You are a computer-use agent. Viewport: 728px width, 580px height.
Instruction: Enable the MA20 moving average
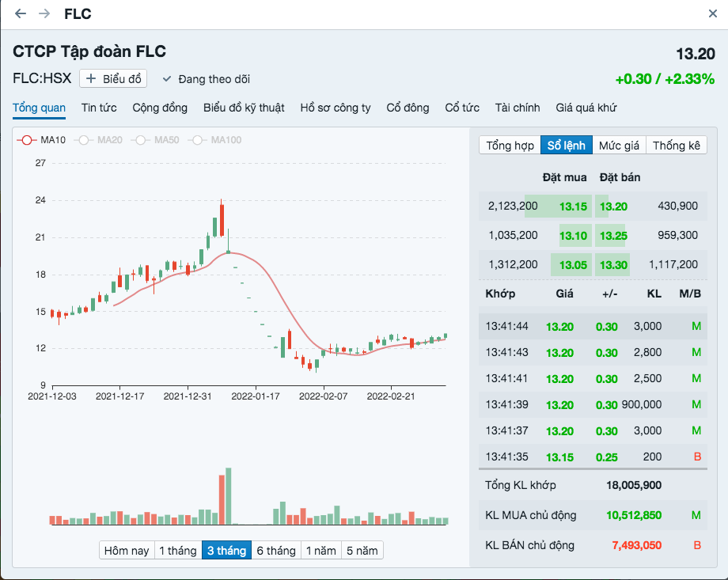[98, 140]
